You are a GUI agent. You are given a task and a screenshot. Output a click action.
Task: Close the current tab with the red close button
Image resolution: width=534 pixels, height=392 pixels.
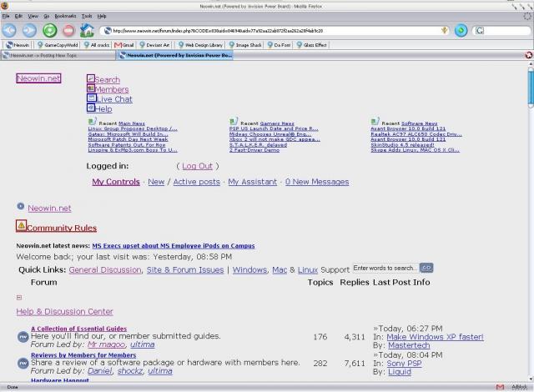click(x=528, y=55)
